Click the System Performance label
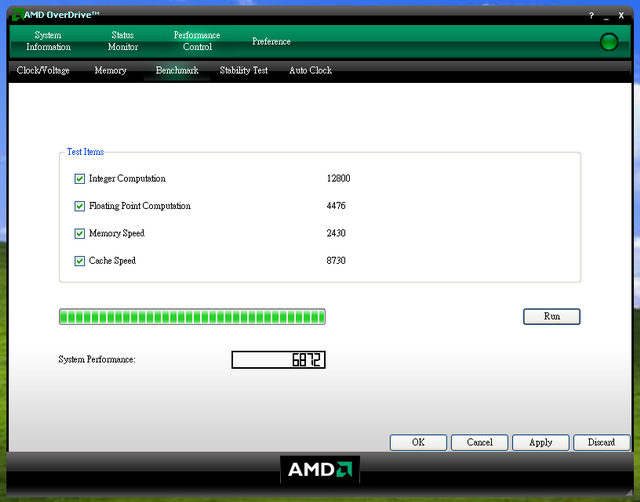The height and width of the screenshot is (502, 640). 97,360
